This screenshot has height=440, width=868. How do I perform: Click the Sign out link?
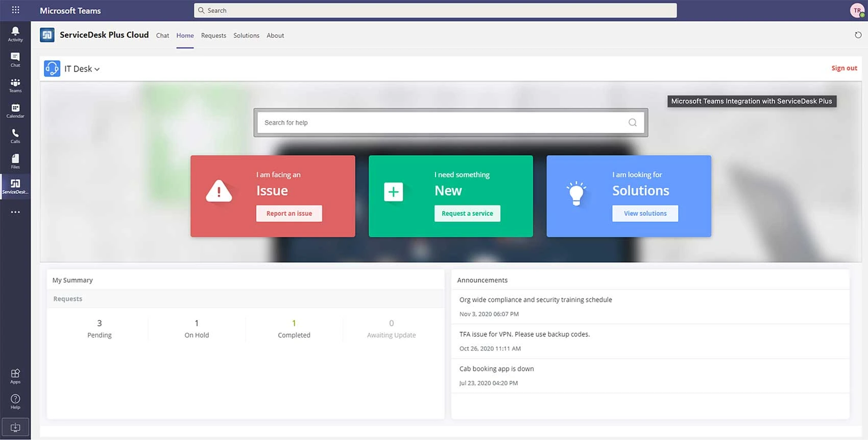[x=844, y=68]
